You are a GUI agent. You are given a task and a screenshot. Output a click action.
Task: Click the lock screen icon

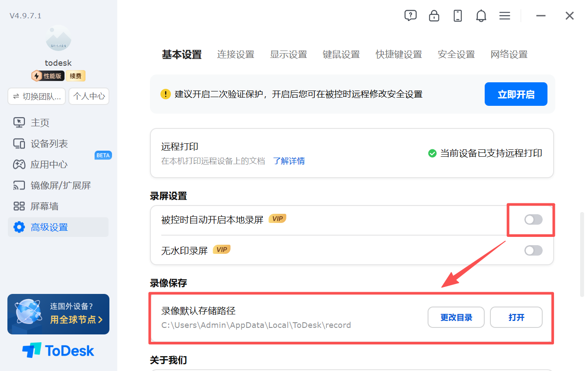tap(434, 16)
